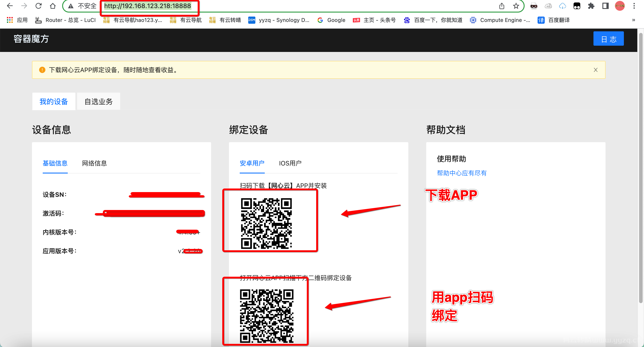Viewport: 644px width, 347px height.
Task: Click the 使用帮助 heading
Action: pos(451,159)
